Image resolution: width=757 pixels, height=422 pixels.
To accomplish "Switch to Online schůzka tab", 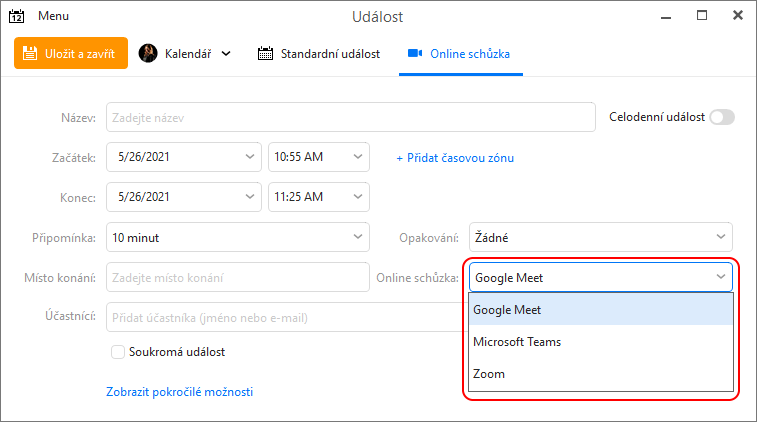I will 459,54.
